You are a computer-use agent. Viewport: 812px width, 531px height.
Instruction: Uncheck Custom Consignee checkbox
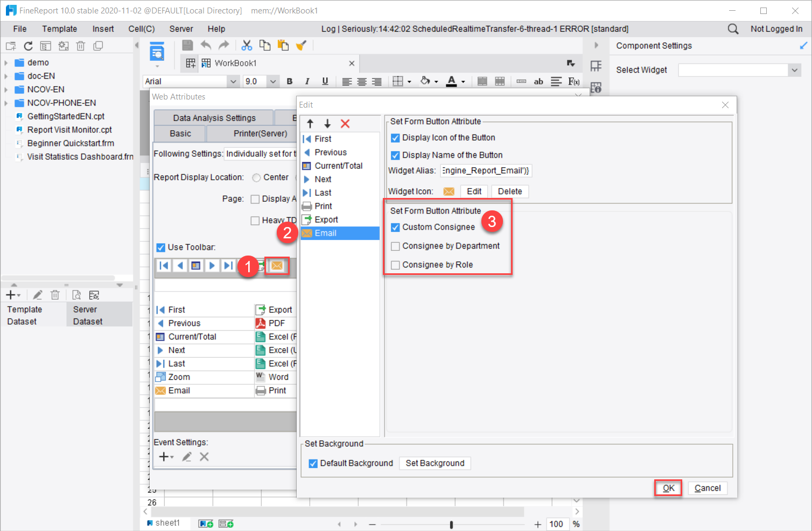point(395,228)
